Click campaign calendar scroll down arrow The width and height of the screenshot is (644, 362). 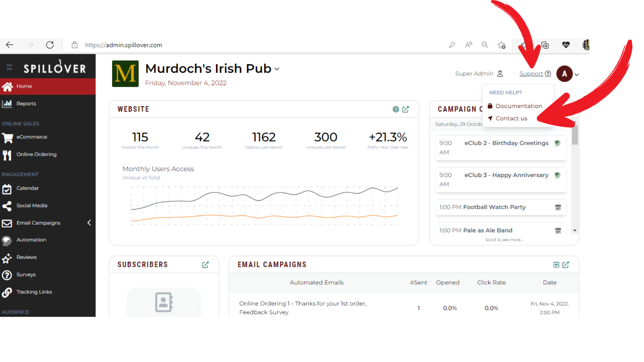pos(575,231)
